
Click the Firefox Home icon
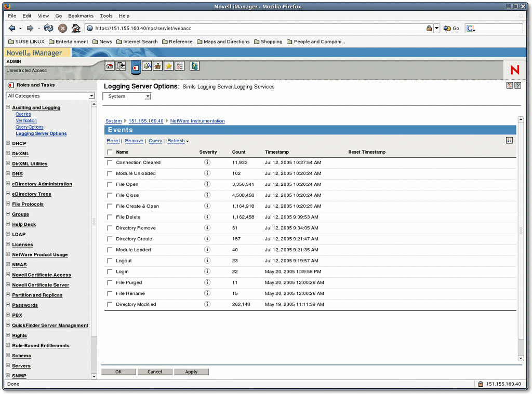(76, 28)
